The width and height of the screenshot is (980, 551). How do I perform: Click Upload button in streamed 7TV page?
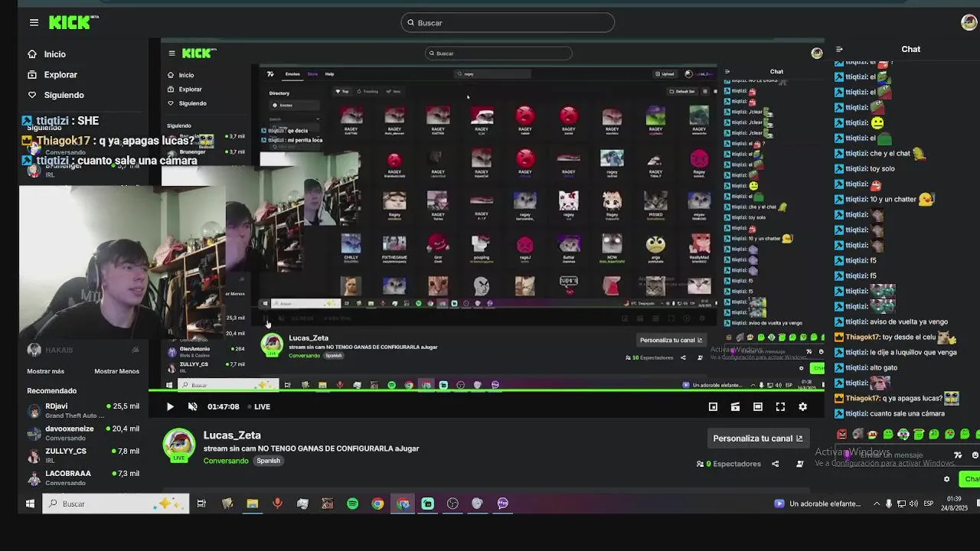(665, 74)
